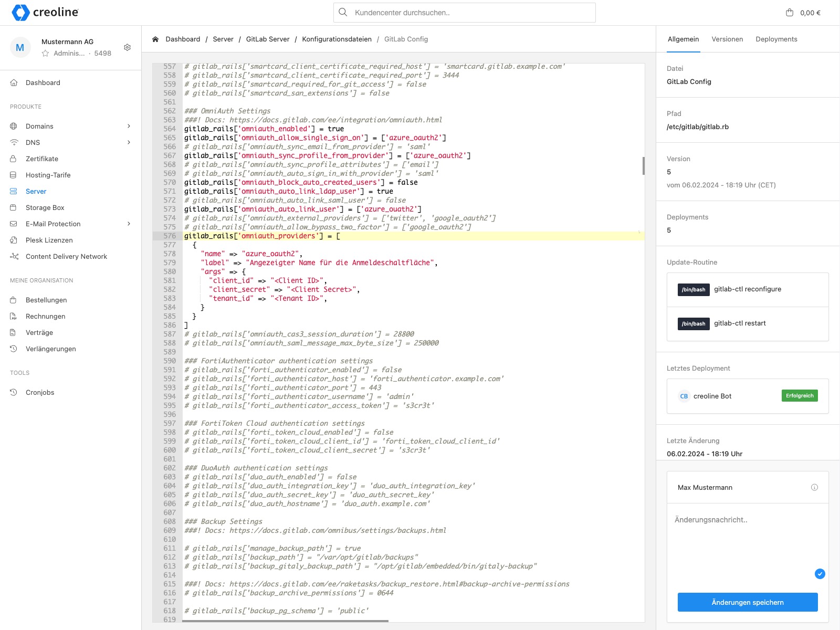
Task: Click the Storage Box icon
Action: click(x=14, y=207)
